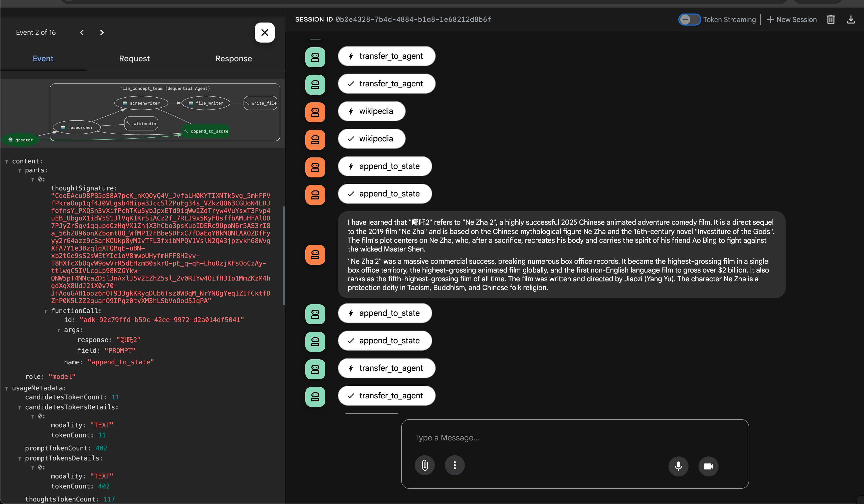This screenshot has width=864, height=504.
Task: Click the Event 2 of 16 label
Action: 36,33
